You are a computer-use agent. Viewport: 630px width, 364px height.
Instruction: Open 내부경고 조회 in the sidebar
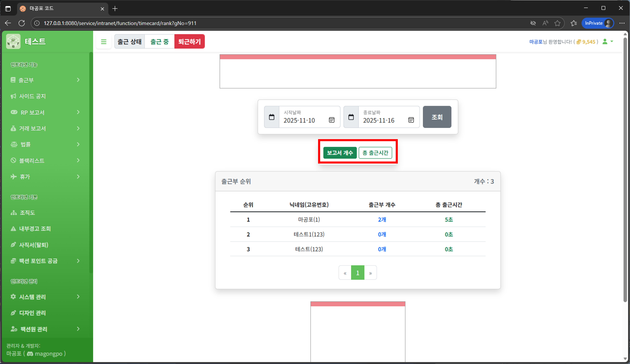[x=35, y=229]
